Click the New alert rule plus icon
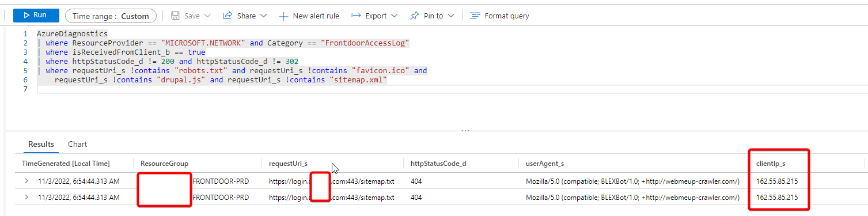Image resolution: width=868 pixels, height=216 pixels. pyautogui.click(x=283, y=16)
